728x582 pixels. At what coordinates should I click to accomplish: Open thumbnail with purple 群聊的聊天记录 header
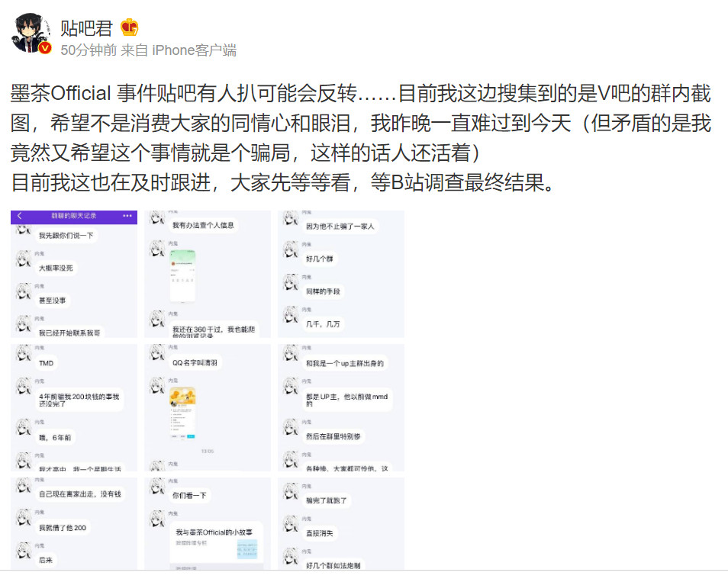pyautogui.click(x=74, y=274)
